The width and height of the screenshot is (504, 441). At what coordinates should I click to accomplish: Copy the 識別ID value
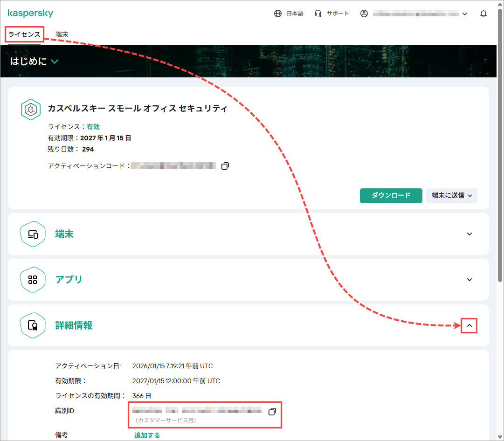tap(272, 412)
